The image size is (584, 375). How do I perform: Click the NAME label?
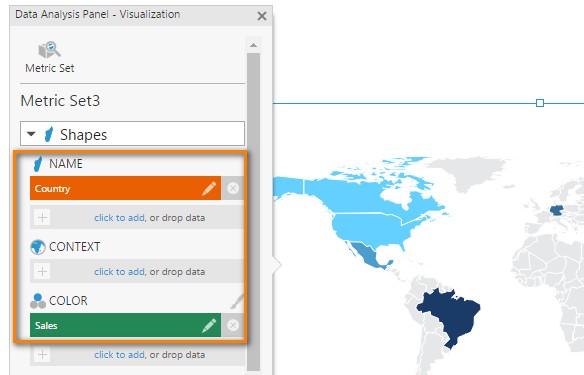tap(66, 164)
